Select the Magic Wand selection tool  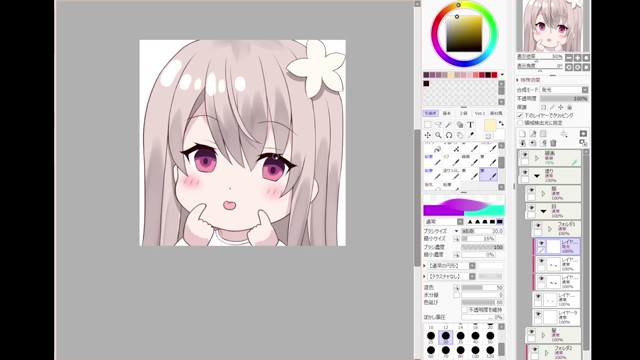click(449, 124)
